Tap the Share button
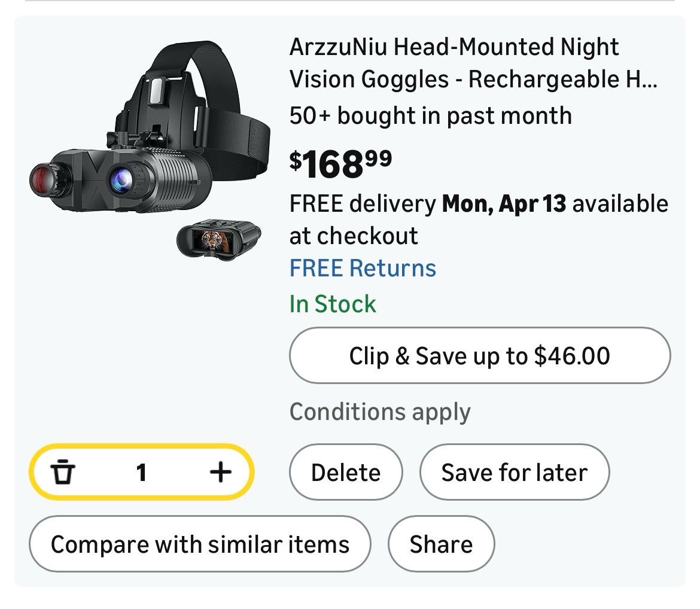Viewport: 700px width, 609px height. (441, 544)
